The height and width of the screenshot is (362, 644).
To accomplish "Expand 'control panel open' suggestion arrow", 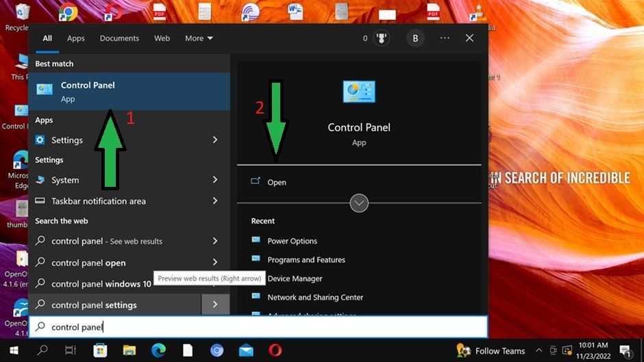I will (x=215, y=262).
